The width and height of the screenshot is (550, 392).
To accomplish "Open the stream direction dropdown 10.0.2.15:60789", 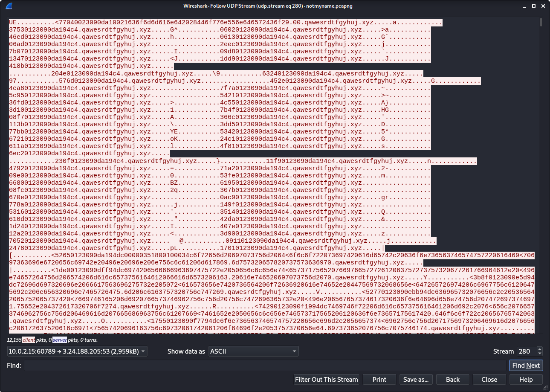I will (x=77, y=351).
